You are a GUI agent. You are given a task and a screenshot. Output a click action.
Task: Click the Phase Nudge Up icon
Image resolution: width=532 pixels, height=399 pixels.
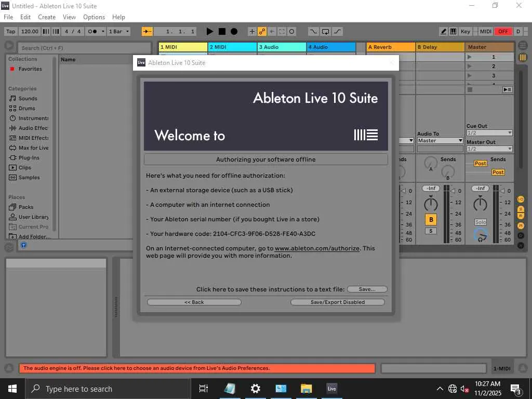(56, 32)
